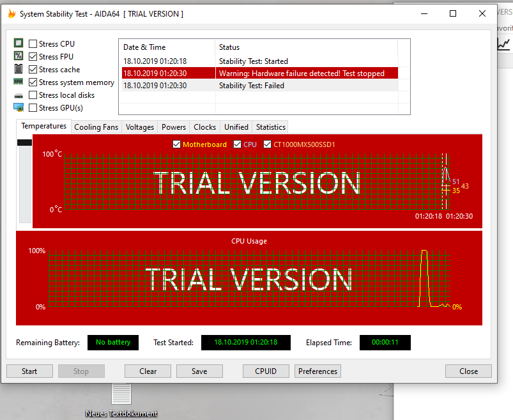Click the 'Date & Time' column header
This screenshot has height=420, width=513.
coord(167,47)
